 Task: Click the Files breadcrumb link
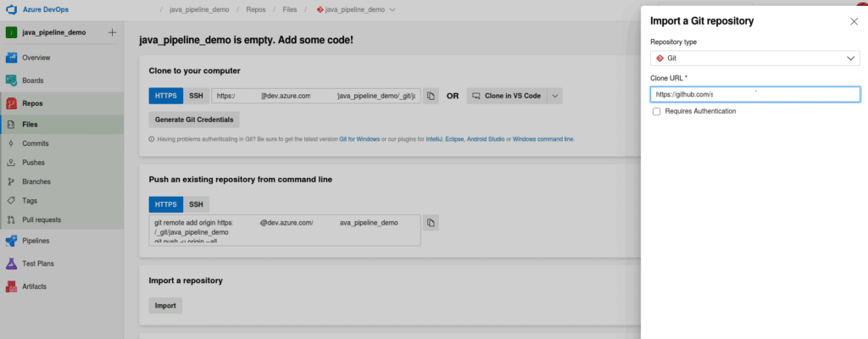pyautogui.click(x=290, y=9)
